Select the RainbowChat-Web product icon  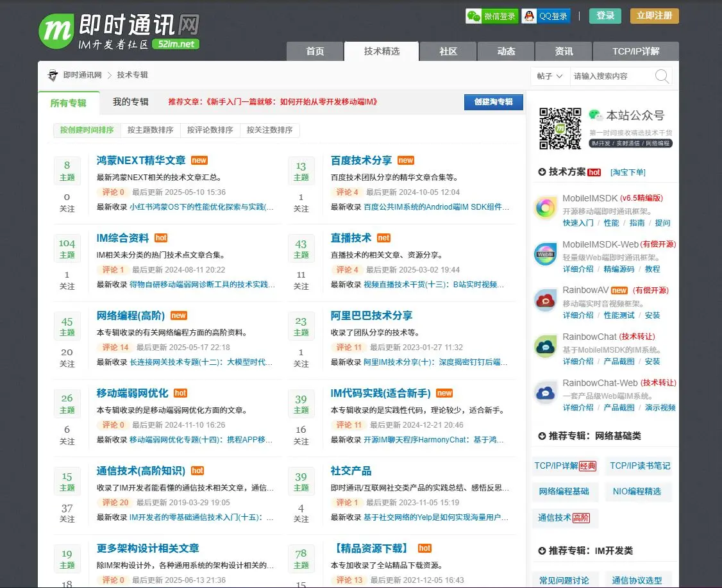click(545, 392)
